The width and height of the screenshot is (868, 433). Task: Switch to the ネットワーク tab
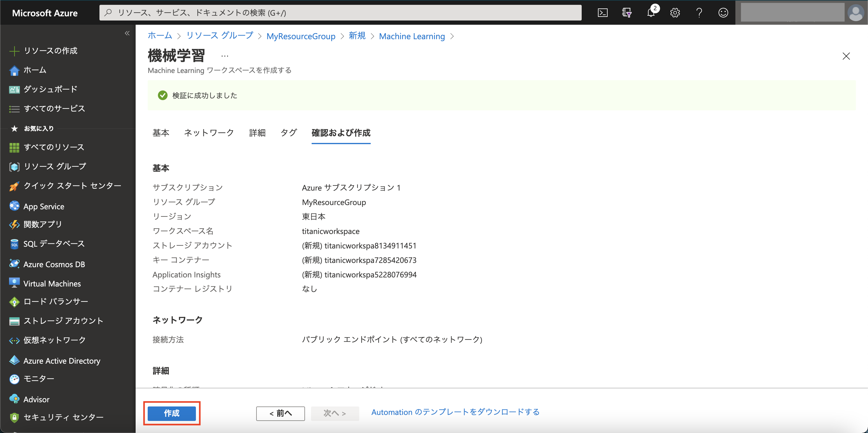click(x=209, y=133)
